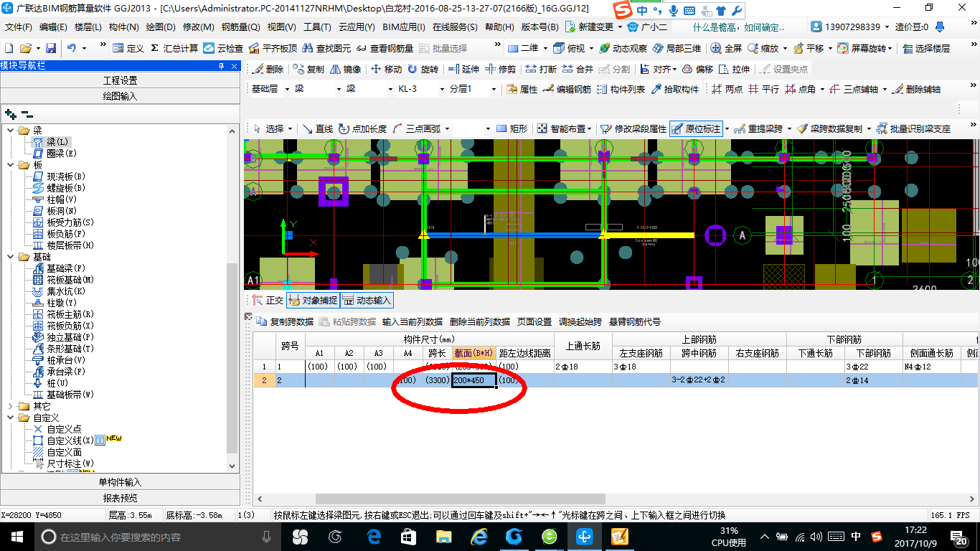Select the 镜像 mirror tool
This screenshot has width=980, height=551.
(x=345, y=69)
